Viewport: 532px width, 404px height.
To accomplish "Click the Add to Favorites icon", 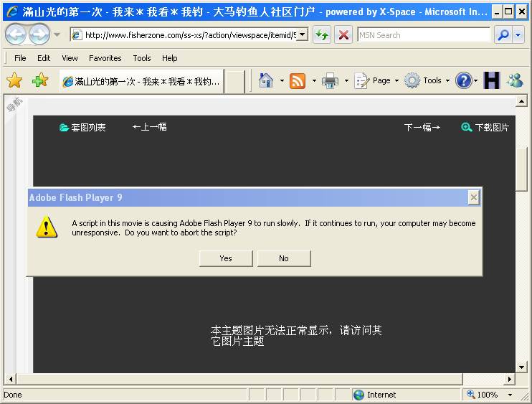I will pos(40,81).
